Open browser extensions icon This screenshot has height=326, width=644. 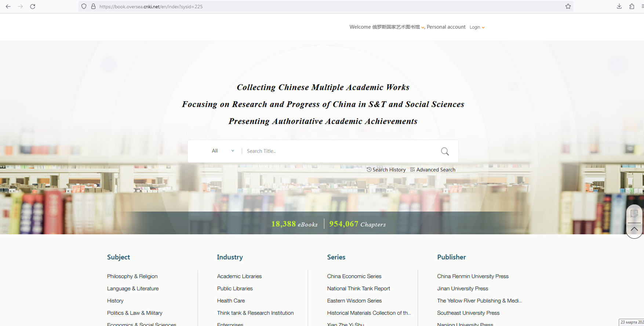pyautogui.click(x=632, y=7)
